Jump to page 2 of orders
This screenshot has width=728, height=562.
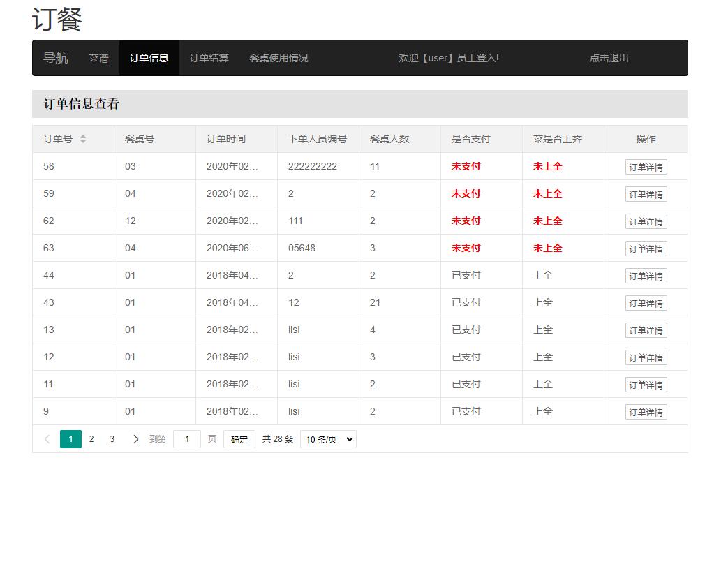[x=91, y=439]
